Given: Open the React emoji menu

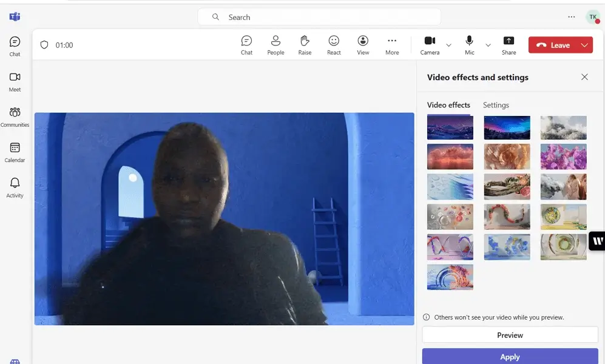Looking at the screenshot, I should (334, 45).
